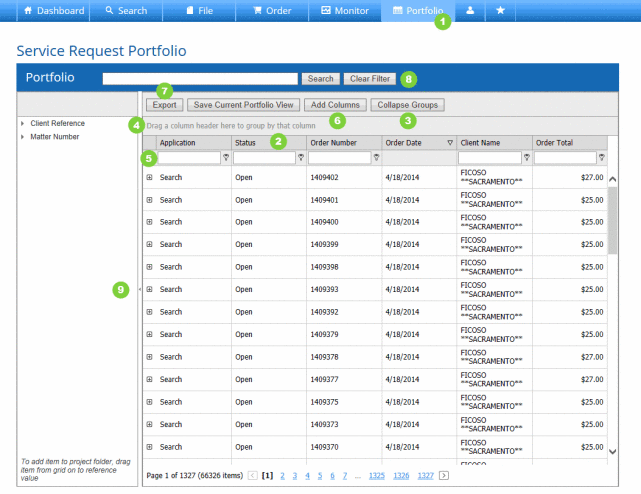Open the user profile icon in navbar
This screenshot has width=641, height=494.
click(470, 10)
